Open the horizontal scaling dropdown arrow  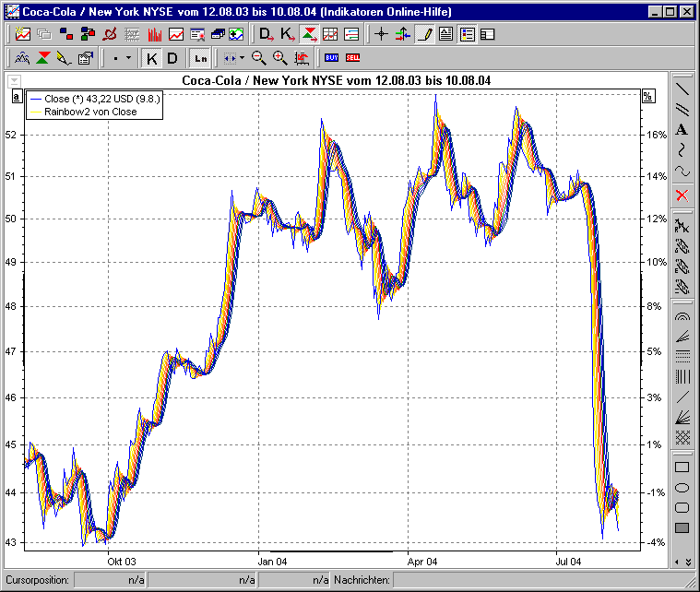[x=242, y=58]
